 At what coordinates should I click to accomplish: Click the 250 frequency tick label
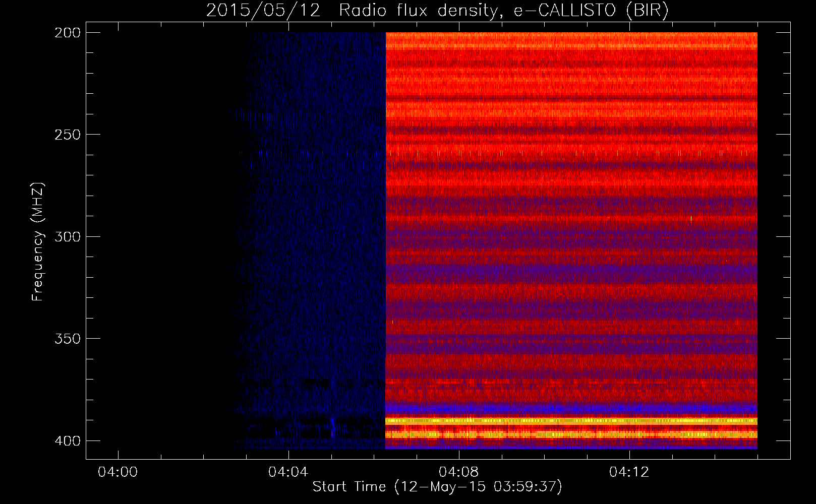pyautogui.click(x=68, y=135)
